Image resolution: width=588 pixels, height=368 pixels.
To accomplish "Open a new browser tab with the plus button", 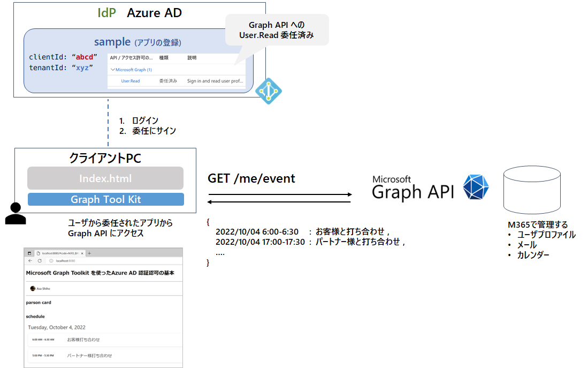I will [89, 253].
